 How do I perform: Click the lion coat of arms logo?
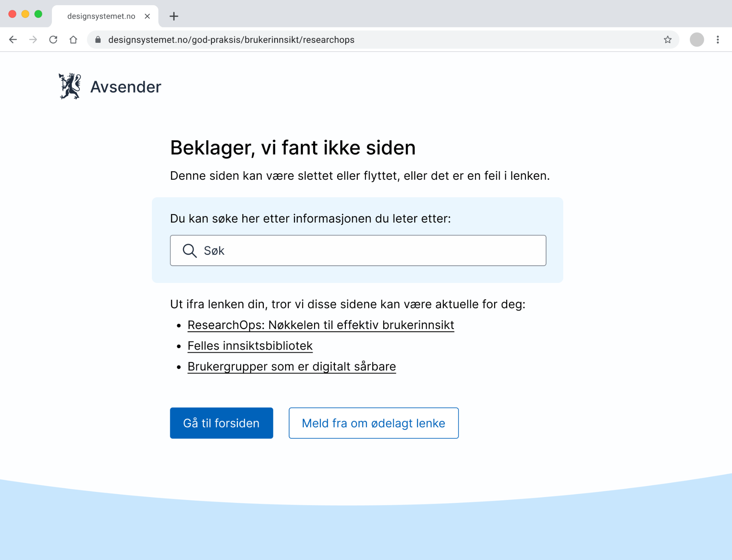click(x=70, y=86)
